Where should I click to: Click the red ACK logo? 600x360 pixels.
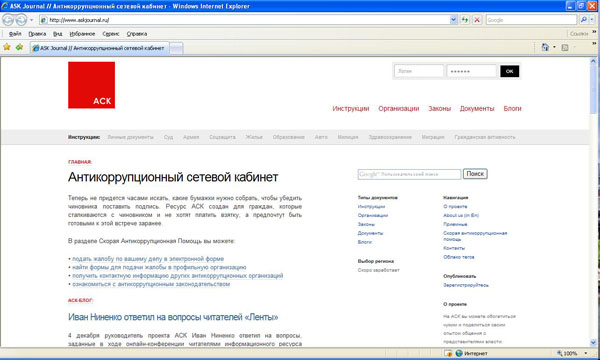click(x=91, y=85)
